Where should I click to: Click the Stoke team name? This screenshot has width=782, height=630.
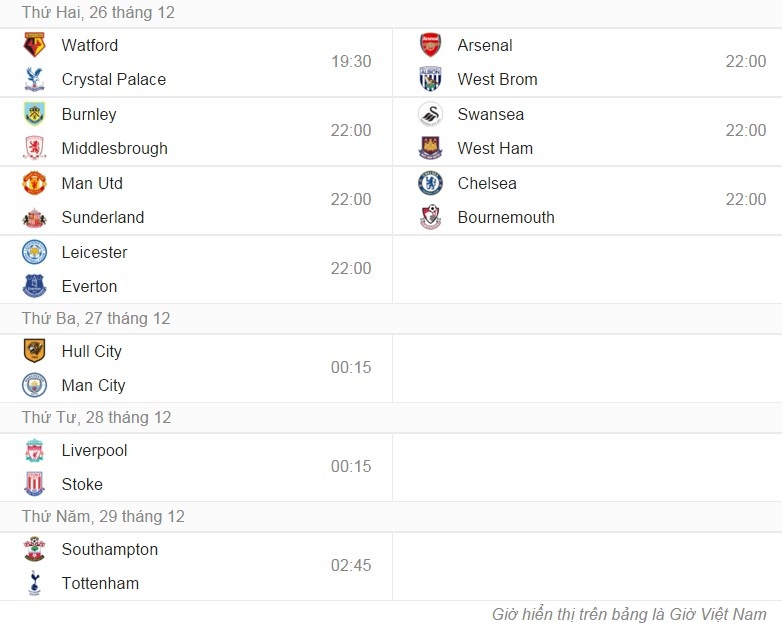tap(82, 484)
